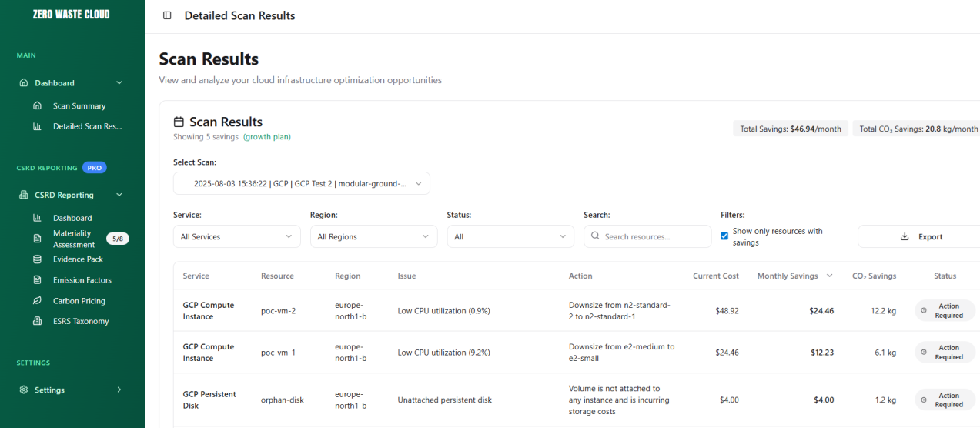
Task: Click the poc-vm-2 resource cell
Action: [279, 311]
